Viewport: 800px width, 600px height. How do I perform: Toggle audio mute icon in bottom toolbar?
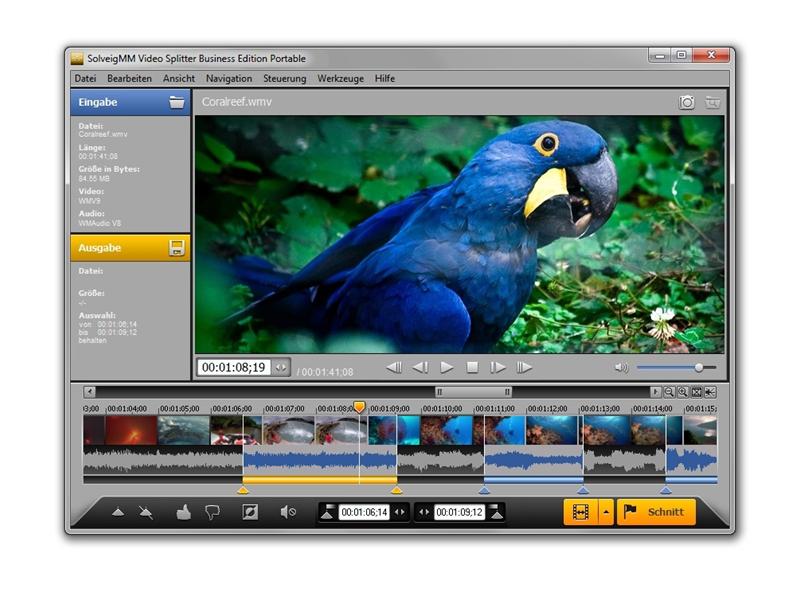coord(288,512)
